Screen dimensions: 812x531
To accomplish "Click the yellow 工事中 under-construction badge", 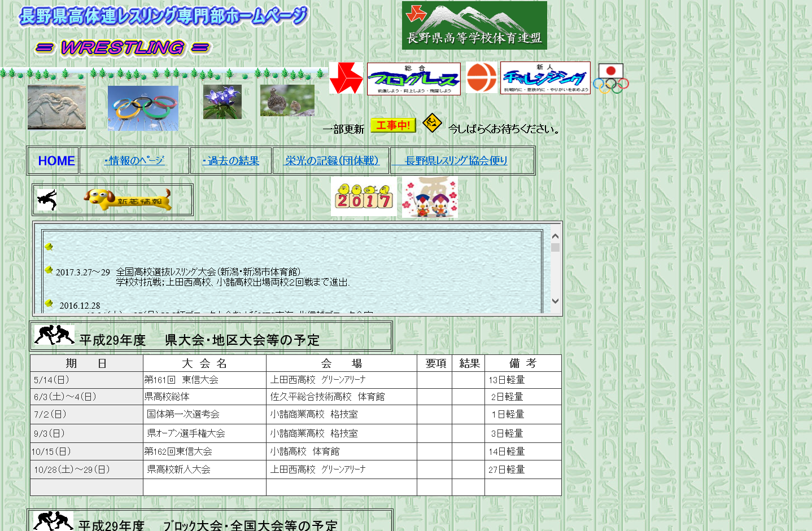I will pos(393,125).
